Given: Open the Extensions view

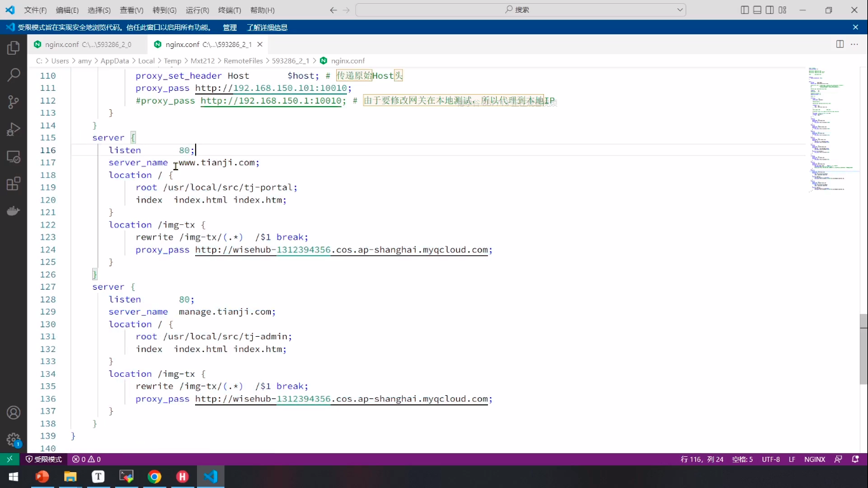Looking at the screenshot, I should [x=13, y=184].
